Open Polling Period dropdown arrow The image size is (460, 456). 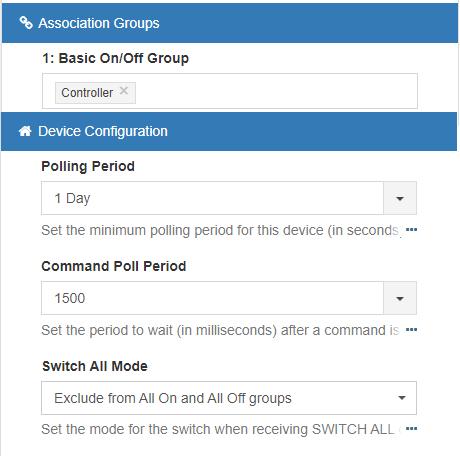(400, 198)
